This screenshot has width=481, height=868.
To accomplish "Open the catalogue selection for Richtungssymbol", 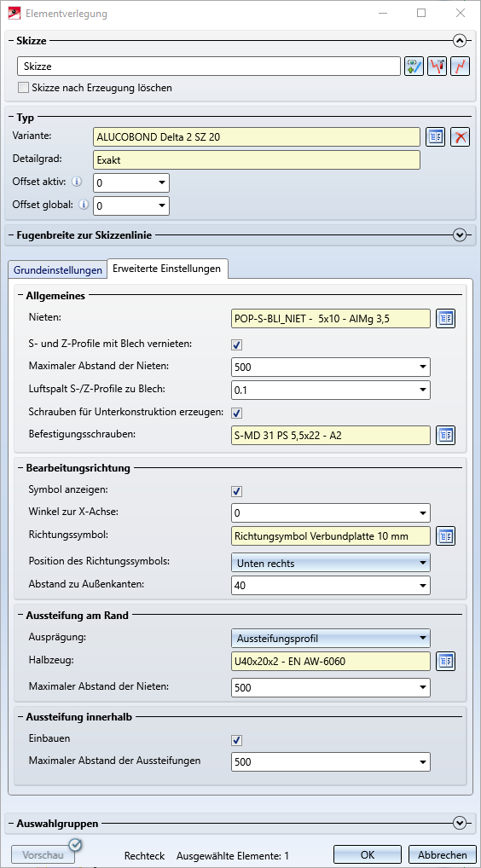I will point(445,535).
